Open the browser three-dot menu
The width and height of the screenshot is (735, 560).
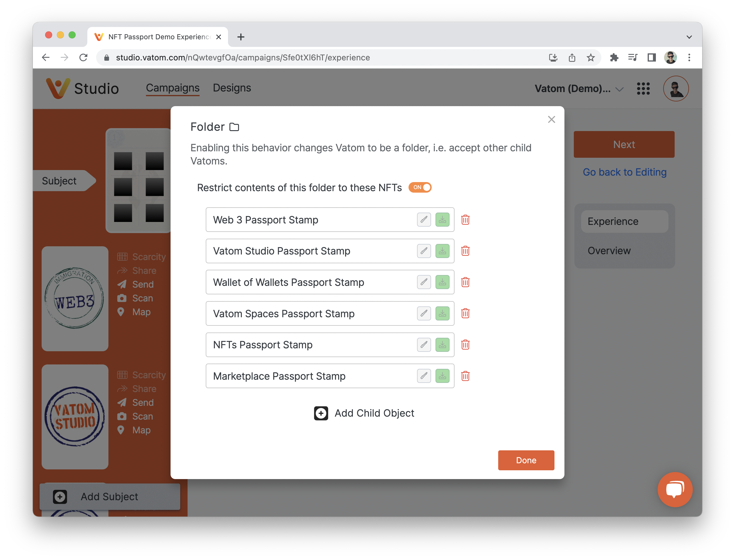689,58
